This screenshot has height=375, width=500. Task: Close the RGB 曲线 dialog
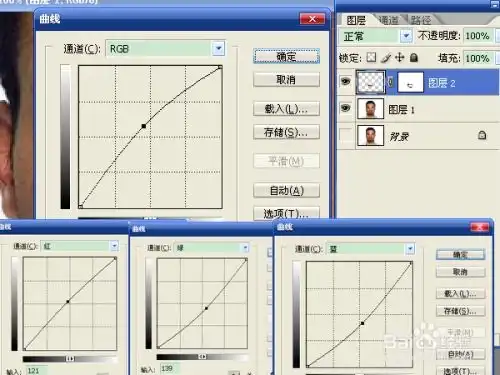click(x=312, y=19)
